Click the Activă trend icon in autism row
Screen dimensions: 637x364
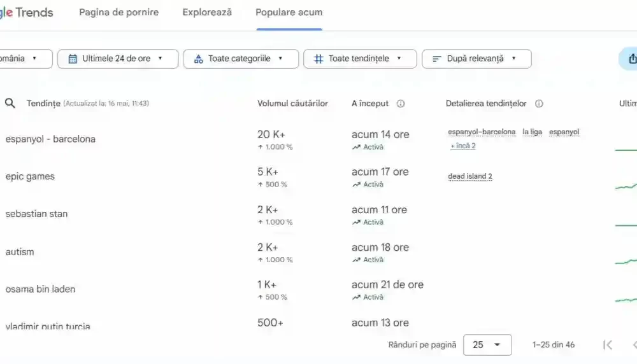click(356, 260)
